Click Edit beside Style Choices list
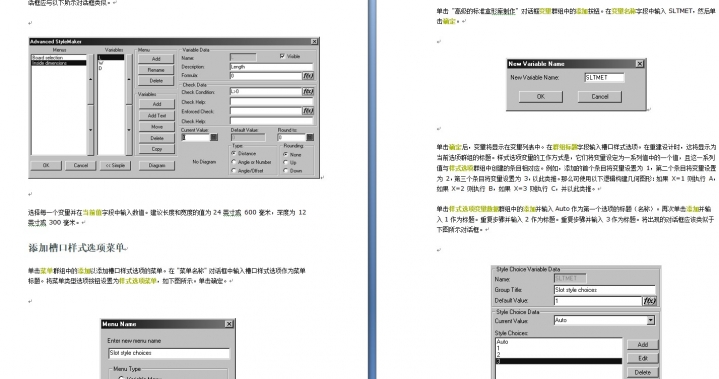Screen dimensions: 719x379 (x=642, y=358)
